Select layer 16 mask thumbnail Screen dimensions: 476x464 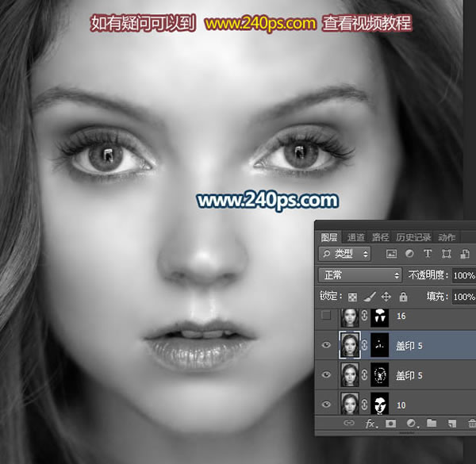pyautogui.click(x=380, y=317)
